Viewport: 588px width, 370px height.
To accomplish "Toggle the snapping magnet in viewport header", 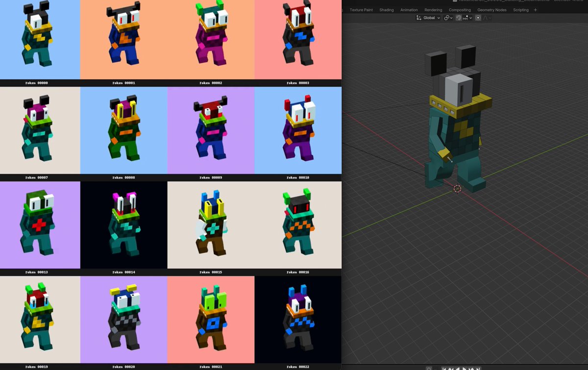I will coord(459,18).
